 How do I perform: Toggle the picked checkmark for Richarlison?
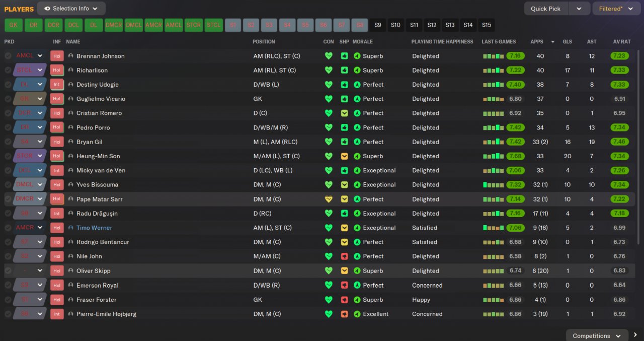(8, 71)
